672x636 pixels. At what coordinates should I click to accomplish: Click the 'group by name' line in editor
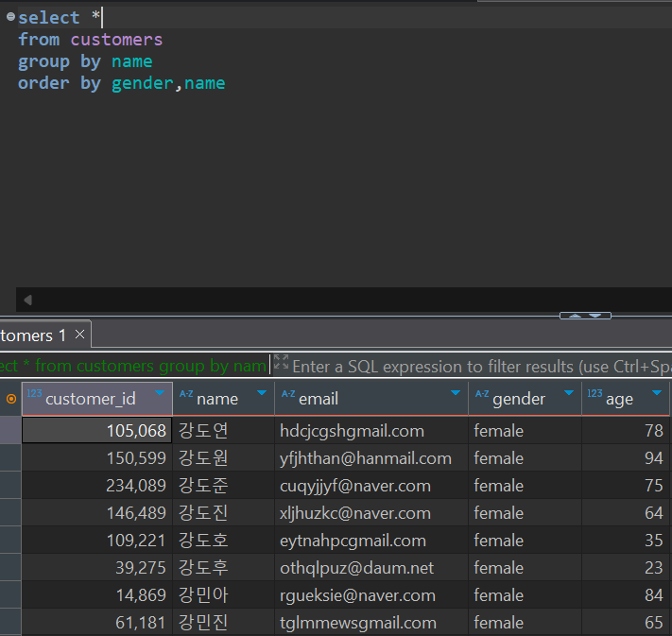pyautogui.click(x=85, y=61)
